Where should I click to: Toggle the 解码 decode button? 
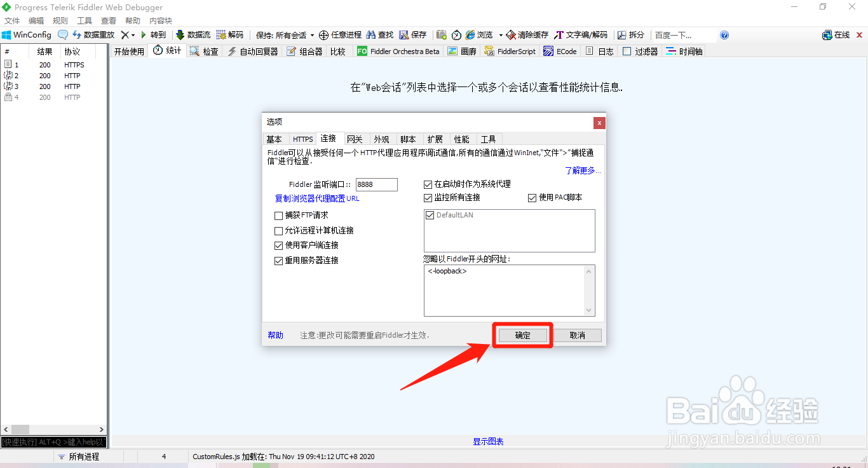tap(230, 35)
